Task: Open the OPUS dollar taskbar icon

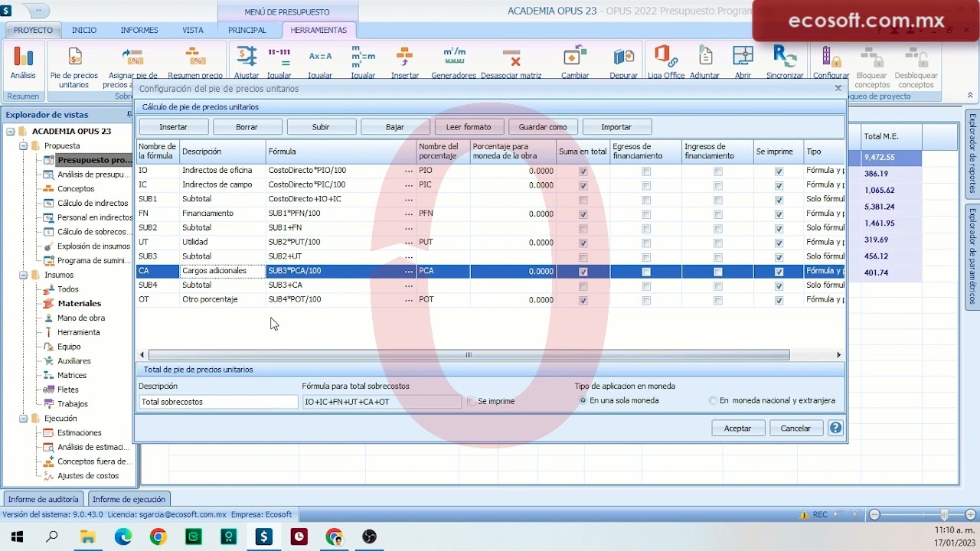Action: coord(264,537)
